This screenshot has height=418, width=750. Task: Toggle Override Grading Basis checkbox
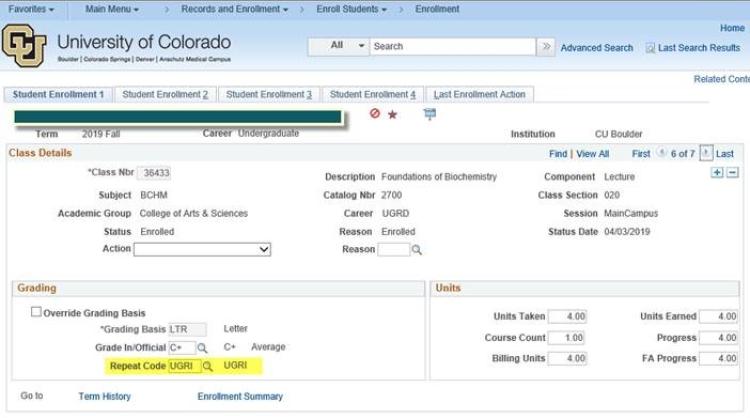[x=36, y=312]
